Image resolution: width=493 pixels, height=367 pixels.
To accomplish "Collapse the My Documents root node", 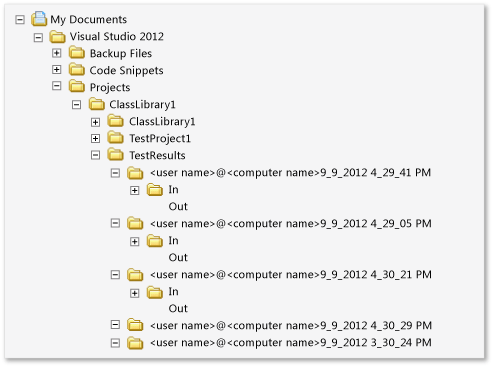I will pos(20,20).
